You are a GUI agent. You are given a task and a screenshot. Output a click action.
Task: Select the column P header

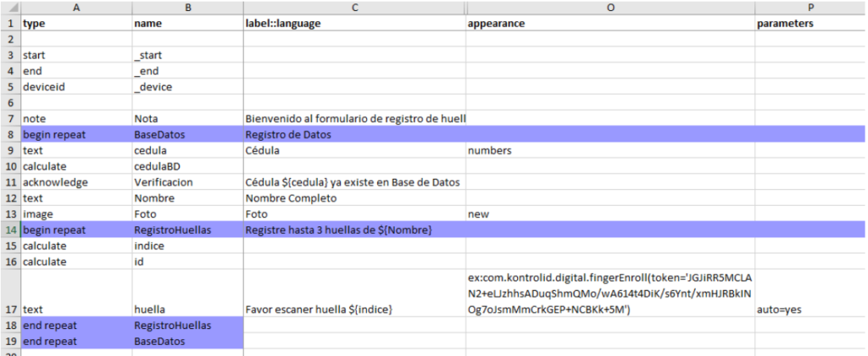(810, 8)
